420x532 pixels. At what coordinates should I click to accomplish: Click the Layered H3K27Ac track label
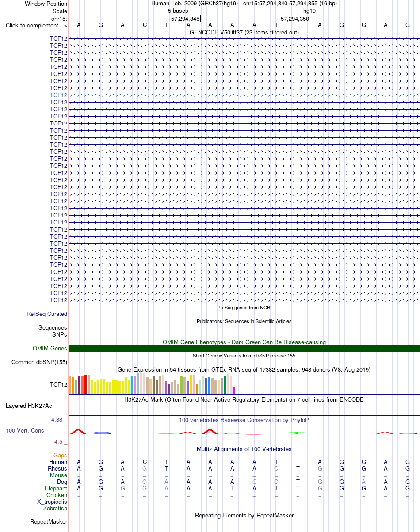click(29, 405)
